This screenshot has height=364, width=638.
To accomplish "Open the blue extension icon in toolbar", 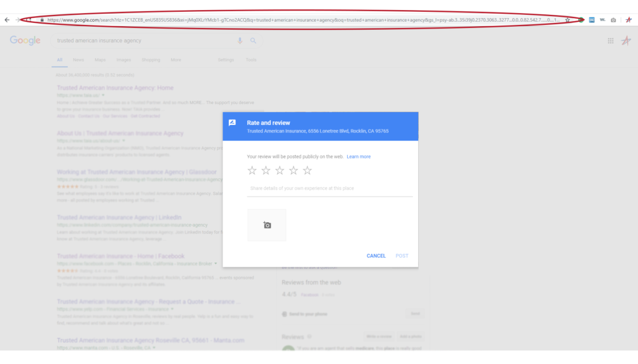I will coord(592,19).
